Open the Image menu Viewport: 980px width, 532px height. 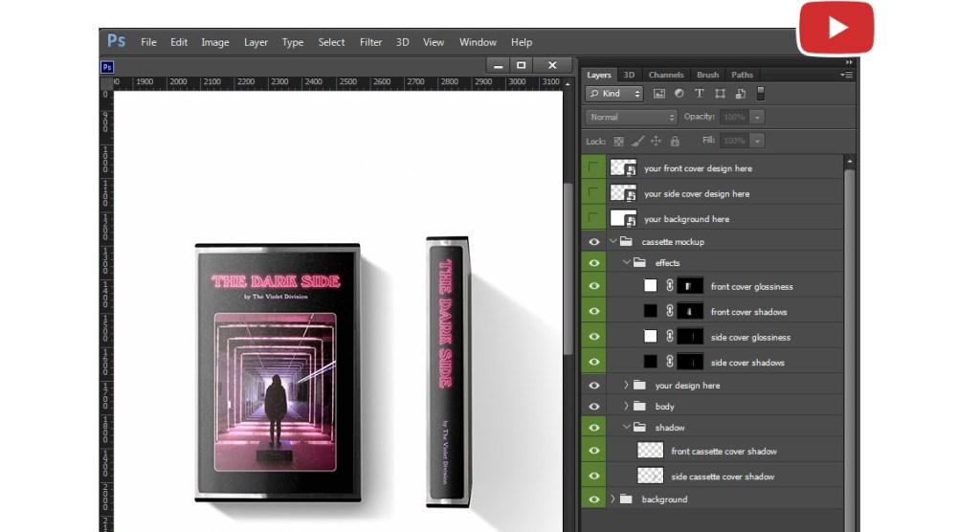[x=215, y=42]
